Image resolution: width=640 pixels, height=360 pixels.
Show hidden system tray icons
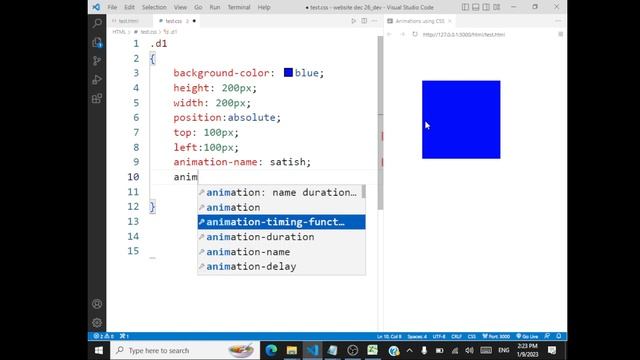pos(409,350)
